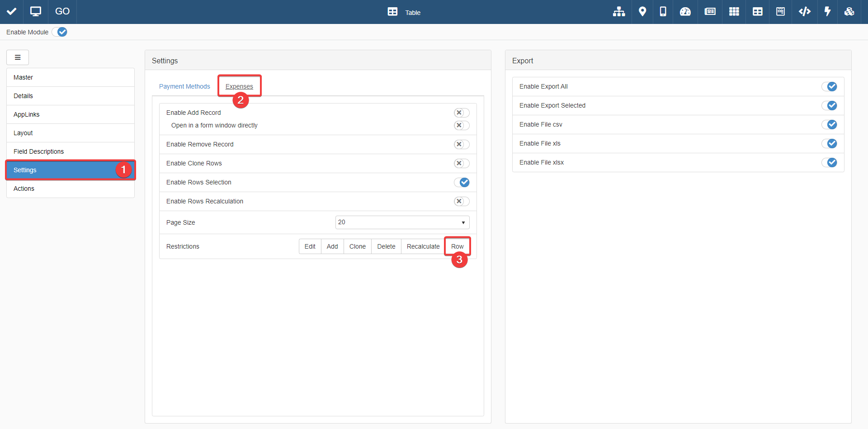Click the sitemap hierarchy icon in top toolbar
Screen dimensions: 868x429
(618, 12)
